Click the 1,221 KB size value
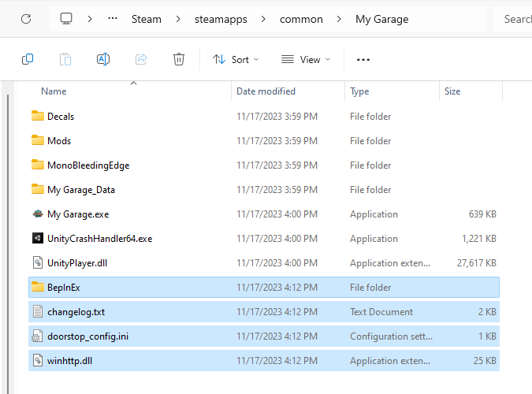532x394 pixels. pos(479,239)
